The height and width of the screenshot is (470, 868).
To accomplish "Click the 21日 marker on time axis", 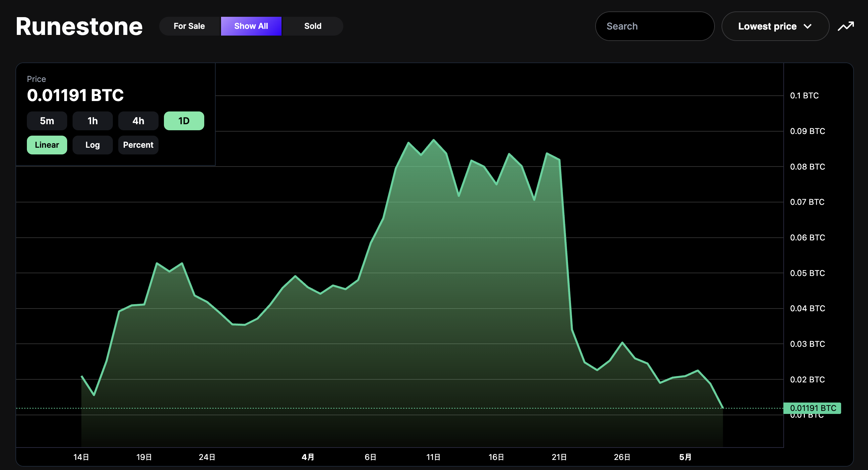I will click(x=559, y=457).
